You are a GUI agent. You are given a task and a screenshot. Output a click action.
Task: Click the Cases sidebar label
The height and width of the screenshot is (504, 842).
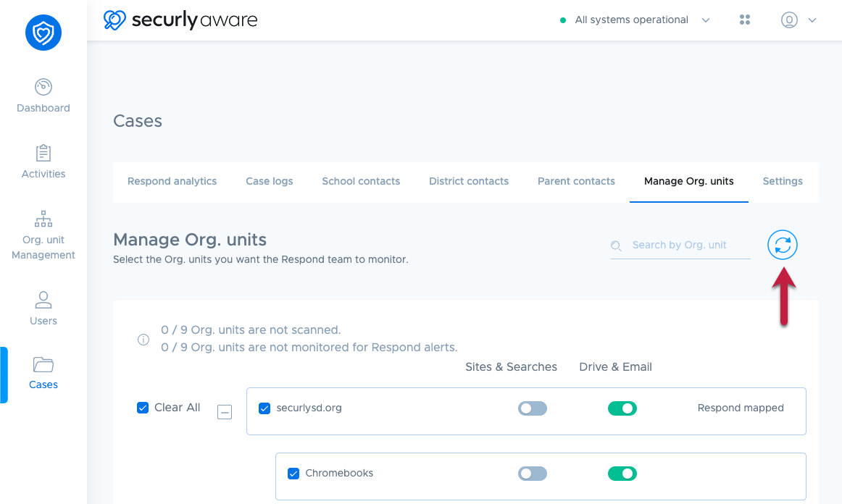43,385
